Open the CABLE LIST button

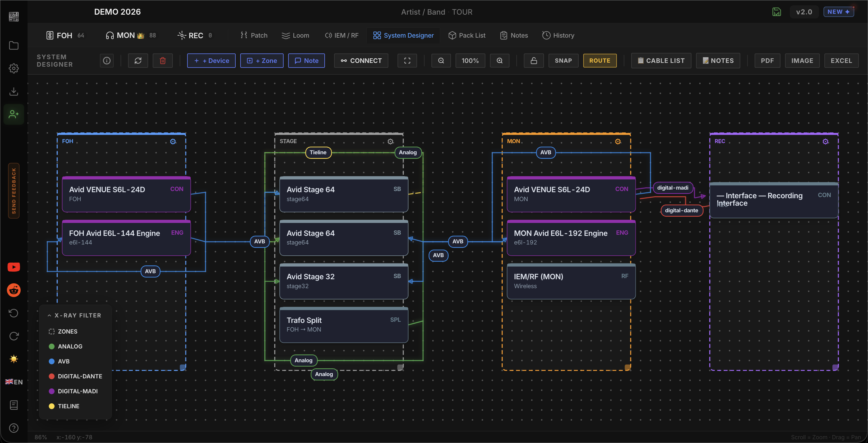(661, 61)
